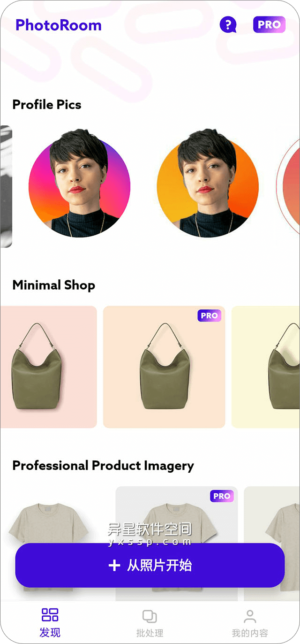This screenshot has width=300, height=644.
Task: Pick the peach background bag template
Action: click(x=164, y=367)
